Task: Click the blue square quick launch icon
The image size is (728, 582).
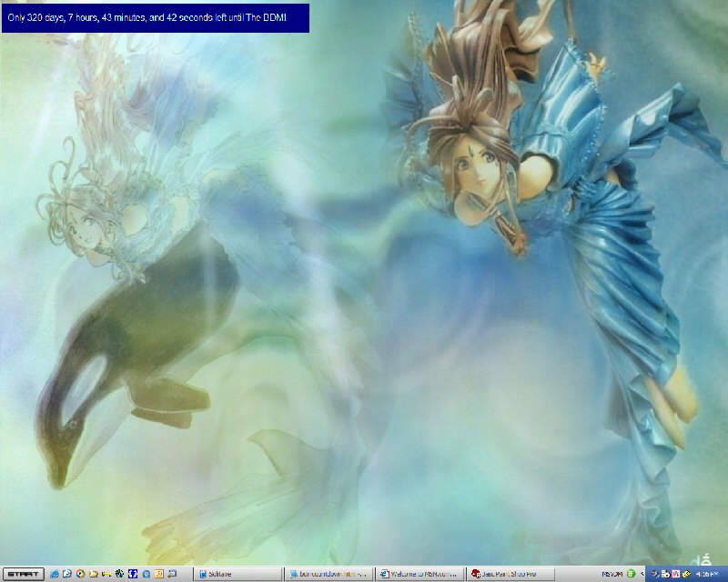Action: pyautogui.click(x=133, y=574)
